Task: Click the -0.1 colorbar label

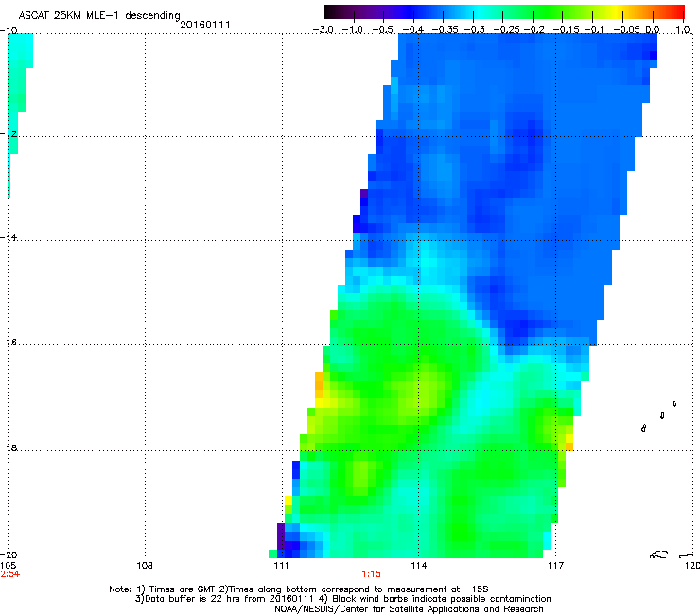Action: [x=594, y=30]
